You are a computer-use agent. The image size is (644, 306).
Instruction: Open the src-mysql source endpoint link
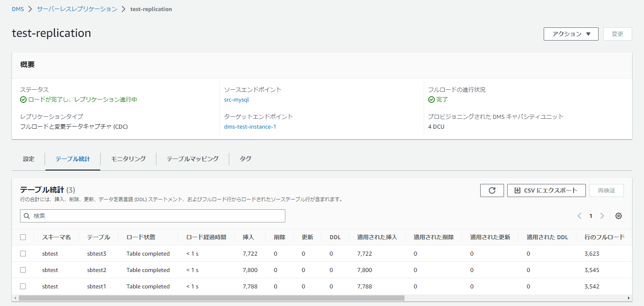pyautogui.click(x=236, y=100)
